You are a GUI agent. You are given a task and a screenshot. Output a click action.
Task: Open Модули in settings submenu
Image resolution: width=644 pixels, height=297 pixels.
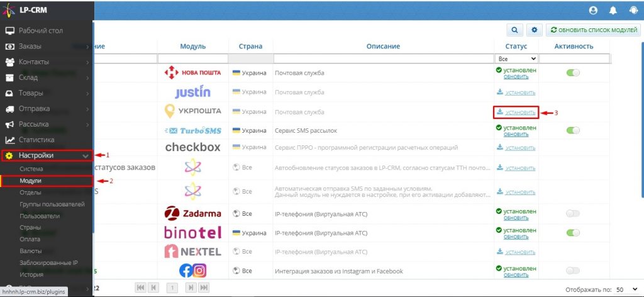[47, 181]
